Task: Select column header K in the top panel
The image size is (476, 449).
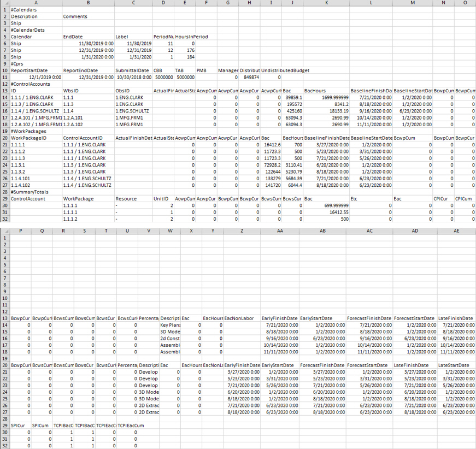Action: click(326, 3)
